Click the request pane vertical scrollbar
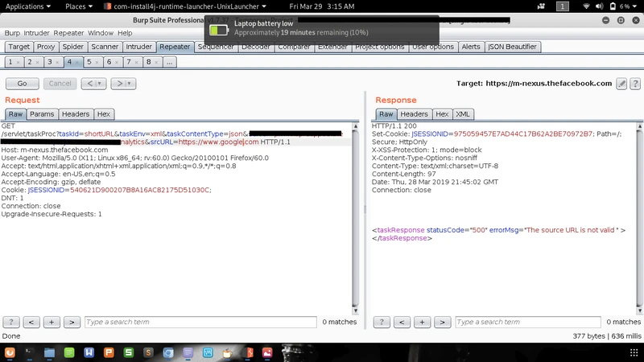Viewport: 644px width, 362px height. (356, 218)
